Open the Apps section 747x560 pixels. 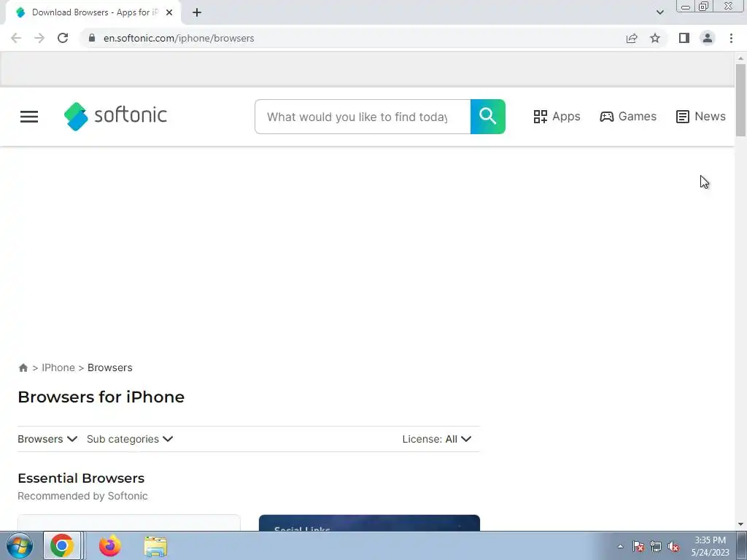[x=557, y=116]
